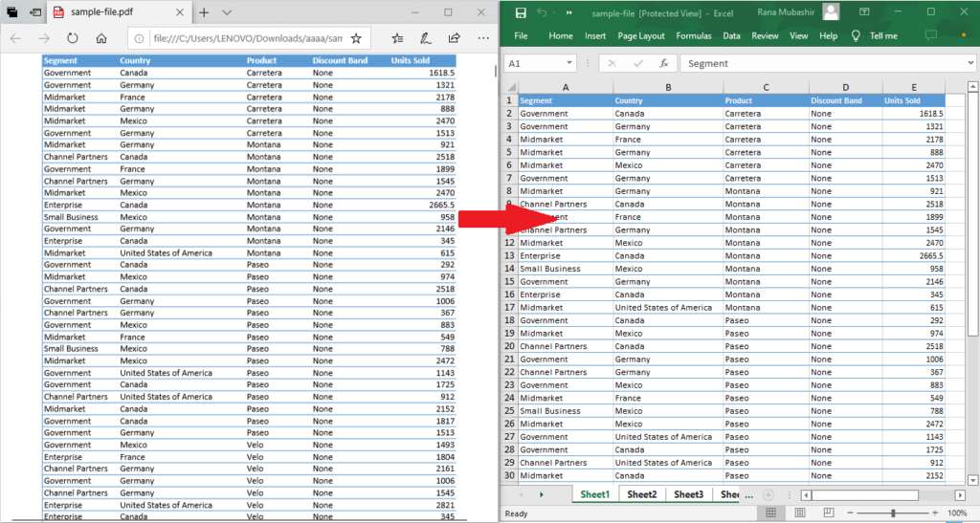
Task: Go to the browser home page
Action: 101,38
